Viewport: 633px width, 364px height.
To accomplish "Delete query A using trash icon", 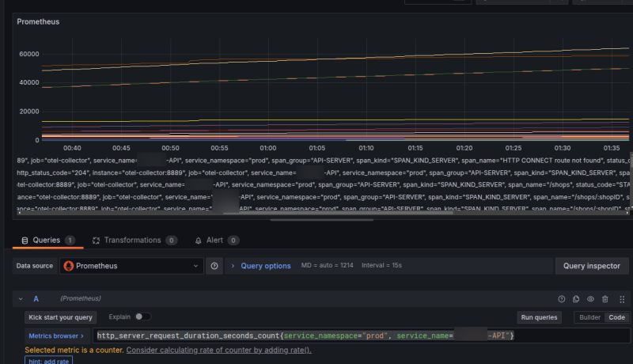I will click(x=605, y=299).
